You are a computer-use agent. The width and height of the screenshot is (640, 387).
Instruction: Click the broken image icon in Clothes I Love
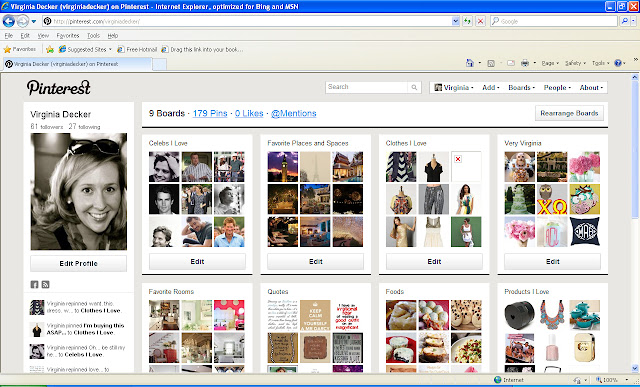click(458, 159)
